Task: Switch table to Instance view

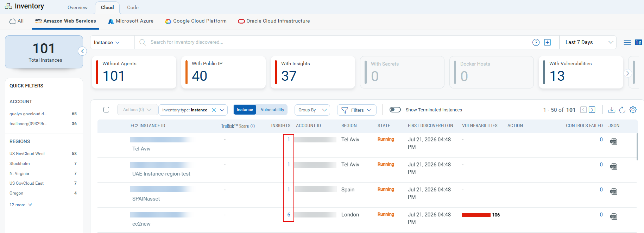Action: tap(245, 110)
